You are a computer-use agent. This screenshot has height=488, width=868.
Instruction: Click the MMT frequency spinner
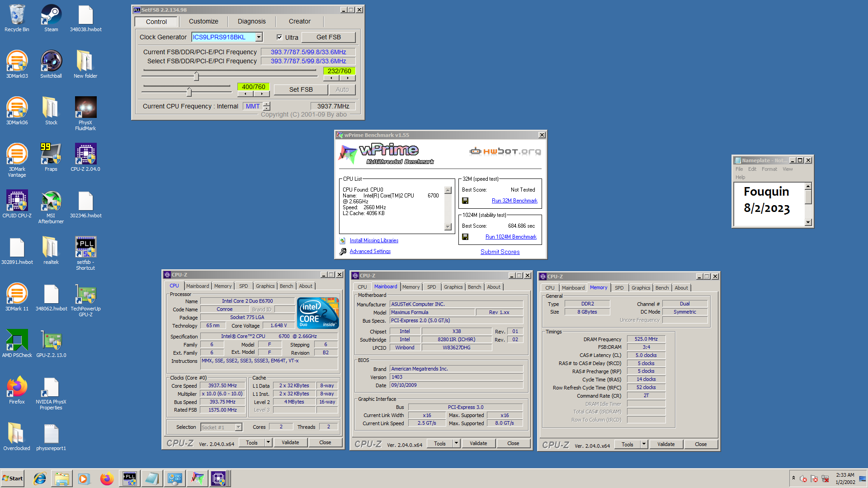tap(267, 106)
